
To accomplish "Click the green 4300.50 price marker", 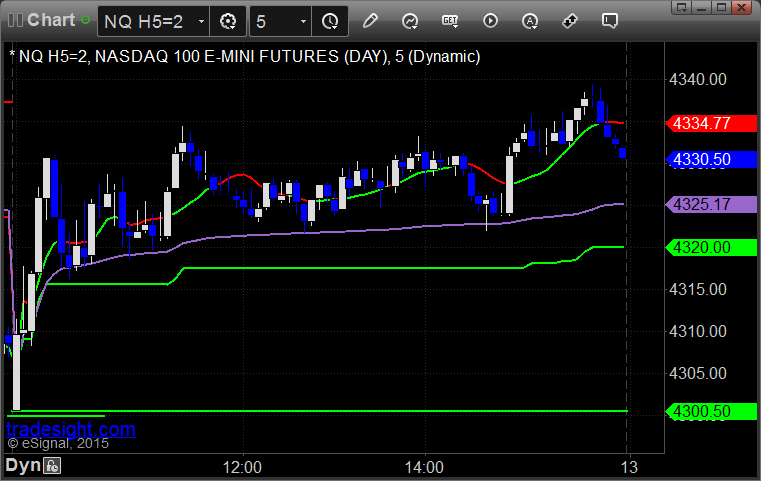I will coord(711,412).
